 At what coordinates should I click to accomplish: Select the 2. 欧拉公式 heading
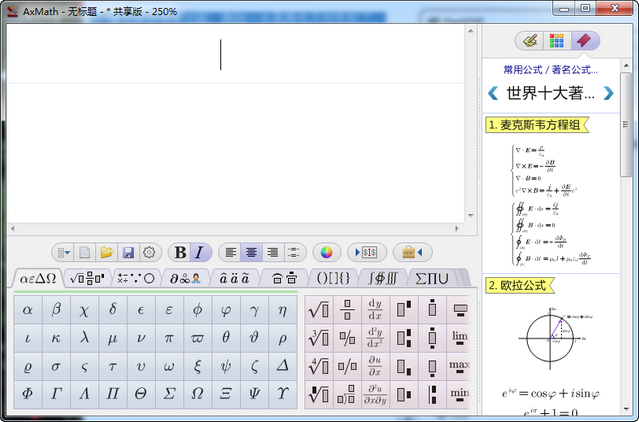(520, 285)
